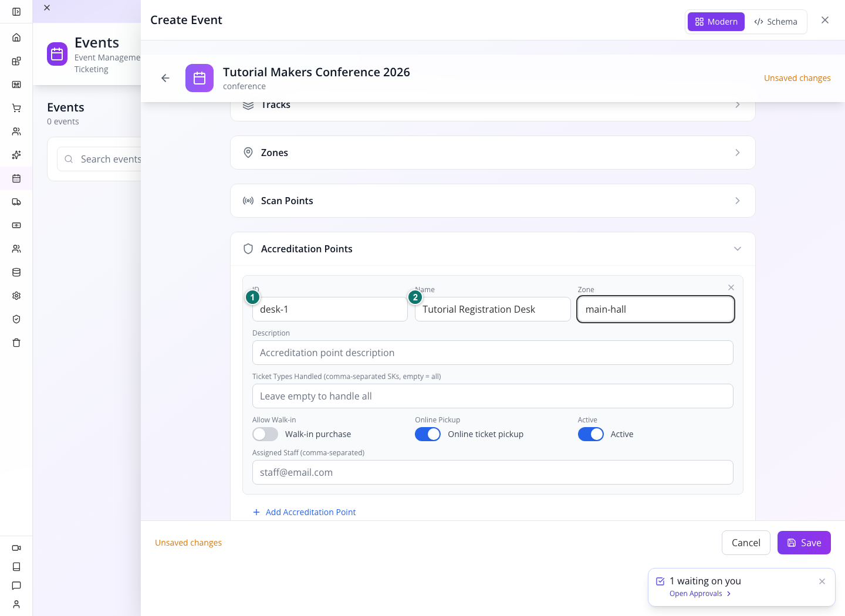845x616 pixels.
Task: Disable the Online ticket pickup switch
Action: [x=428, y=434]
